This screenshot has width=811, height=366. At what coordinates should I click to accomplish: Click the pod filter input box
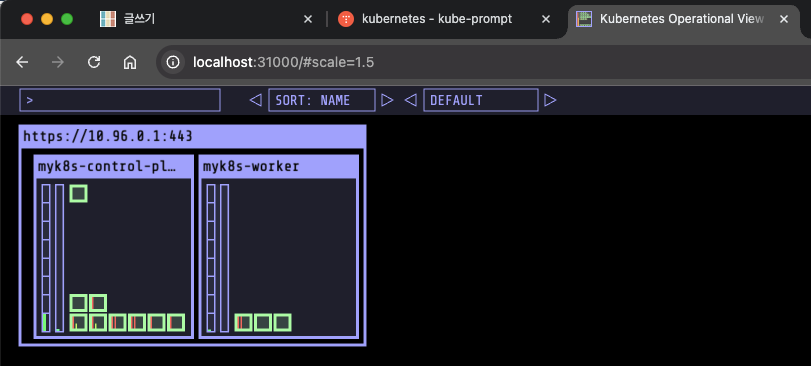(x=120, y=100)
